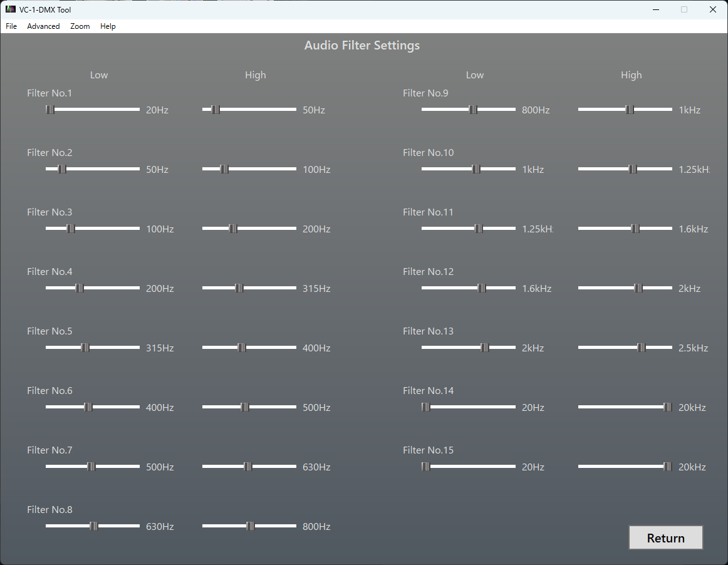Adjust the Filter No.1 High 50Hz slider
Image resolution: width=728 pixels, height=565 pixels.
(216, 109)
